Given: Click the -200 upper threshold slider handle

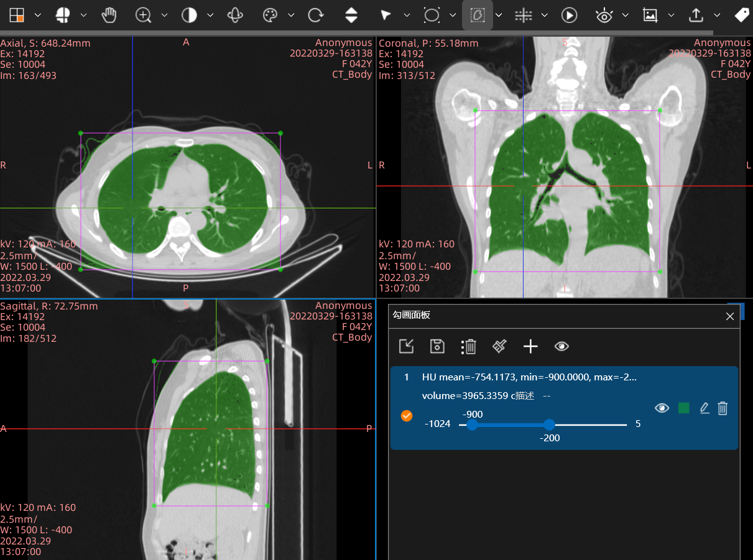Looking at the screenshot, I should 549,425.
